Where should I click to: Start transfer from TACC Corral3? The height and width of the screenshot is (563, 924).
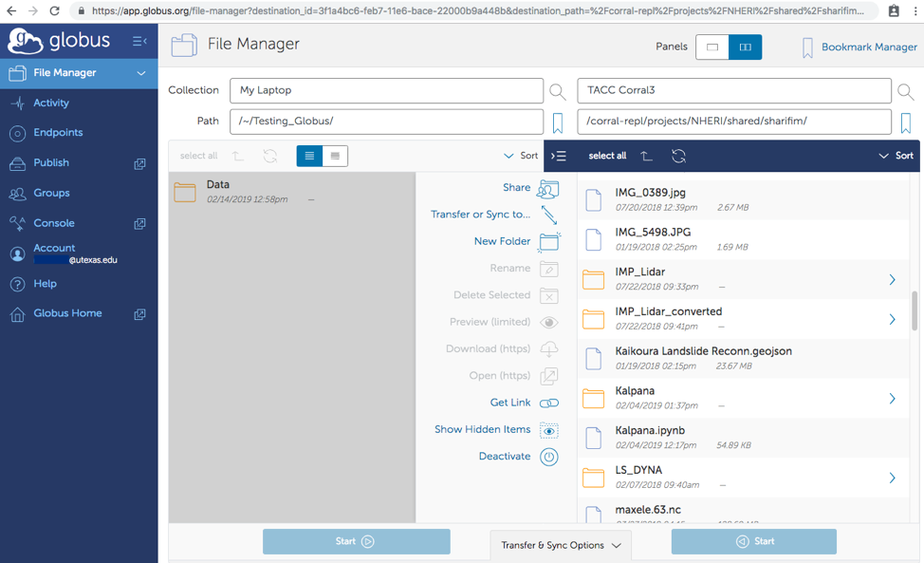[753, 541]
